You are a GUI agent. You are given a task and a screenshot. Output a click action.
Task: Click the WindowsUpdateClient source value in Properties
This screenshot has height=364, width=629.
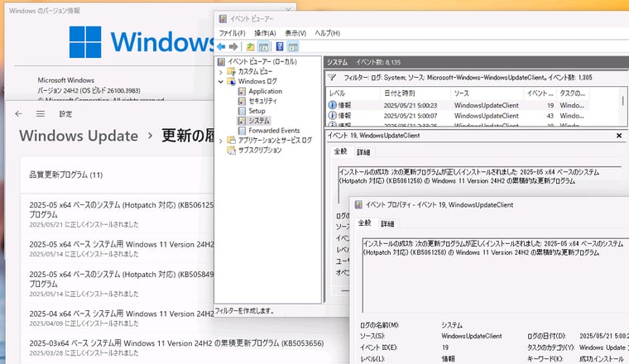tap(472, 336)
